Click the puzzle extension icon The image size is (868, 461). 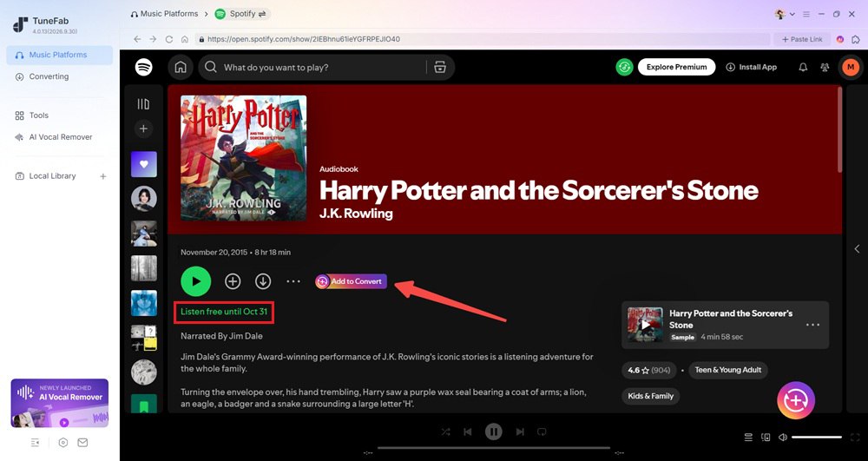(856, 39)
